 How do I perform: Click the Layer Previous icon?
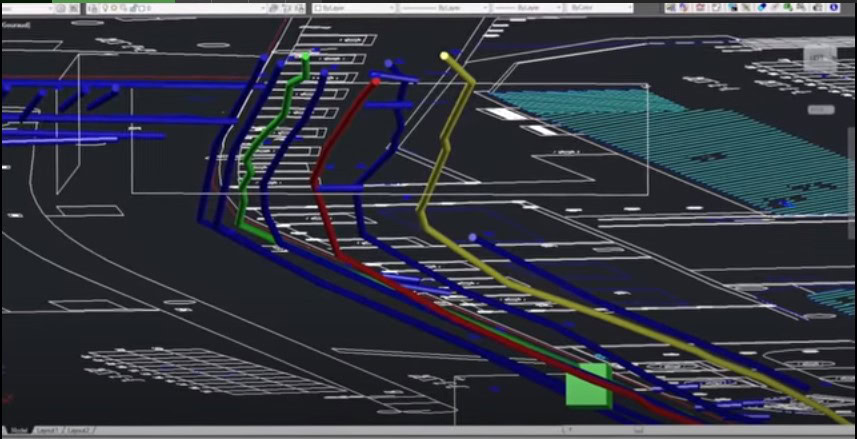click(287, 8)
